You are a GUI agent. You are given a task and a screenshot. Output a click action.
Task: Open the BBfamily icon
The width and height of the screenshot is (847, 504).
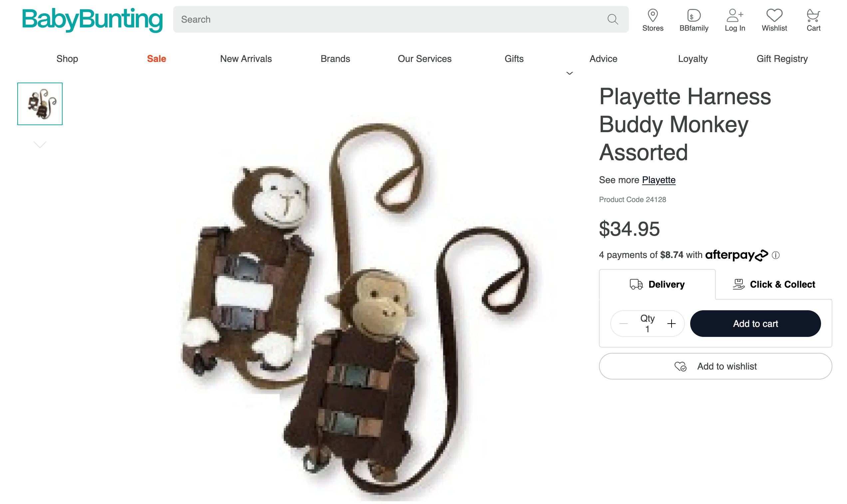[694, 15]
